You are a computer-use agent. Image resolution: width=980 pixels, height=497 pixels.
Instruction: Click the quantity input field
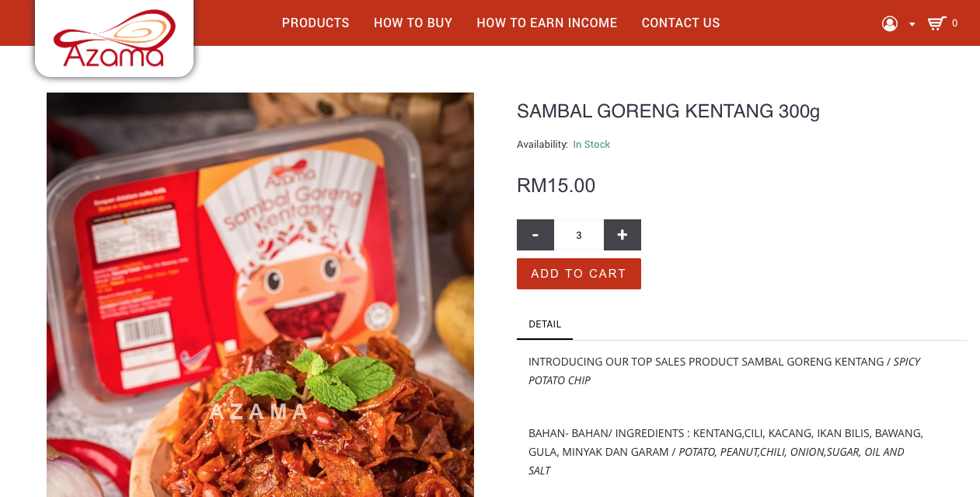579,235
